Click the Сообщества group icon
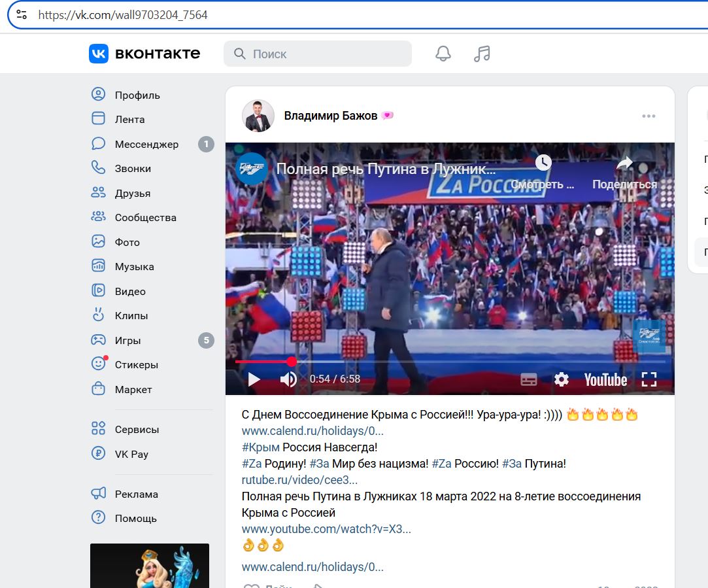This screenshot has width=708, height=588. pyautogui.click(x=99, y=217)
